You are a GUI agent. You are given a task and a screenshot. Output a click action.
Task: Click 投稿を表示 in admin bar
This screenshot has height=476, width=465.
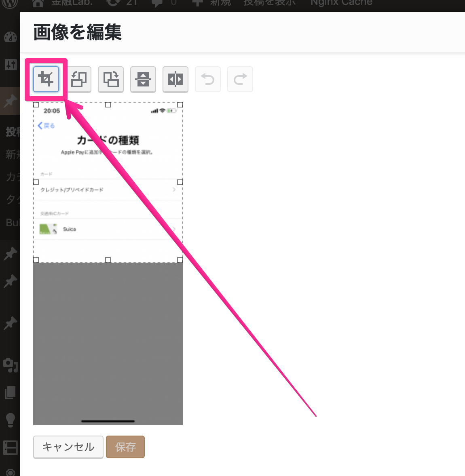[x=269, y=3]
